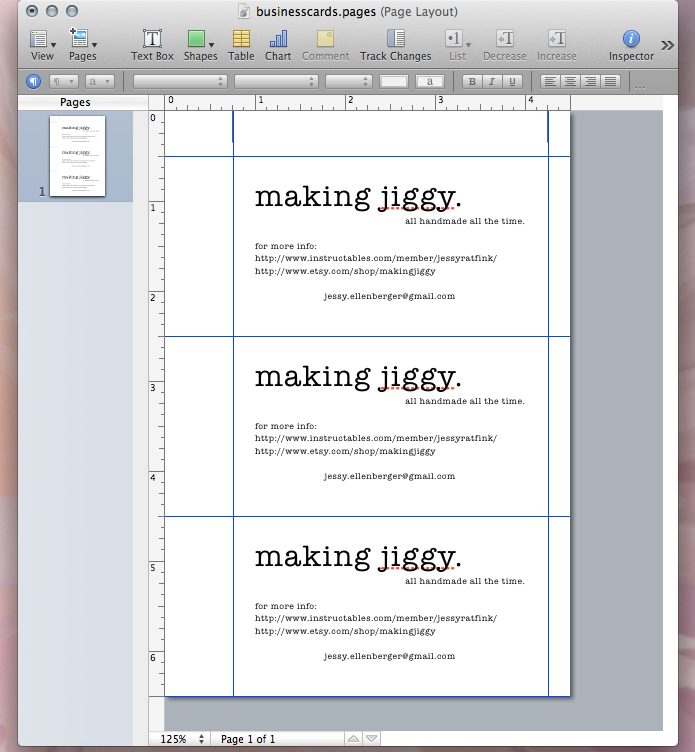Open text background color well
Image resolution: width=695 pixels, height=752 pixels.
pyautogui.click(x=430, y=82)
